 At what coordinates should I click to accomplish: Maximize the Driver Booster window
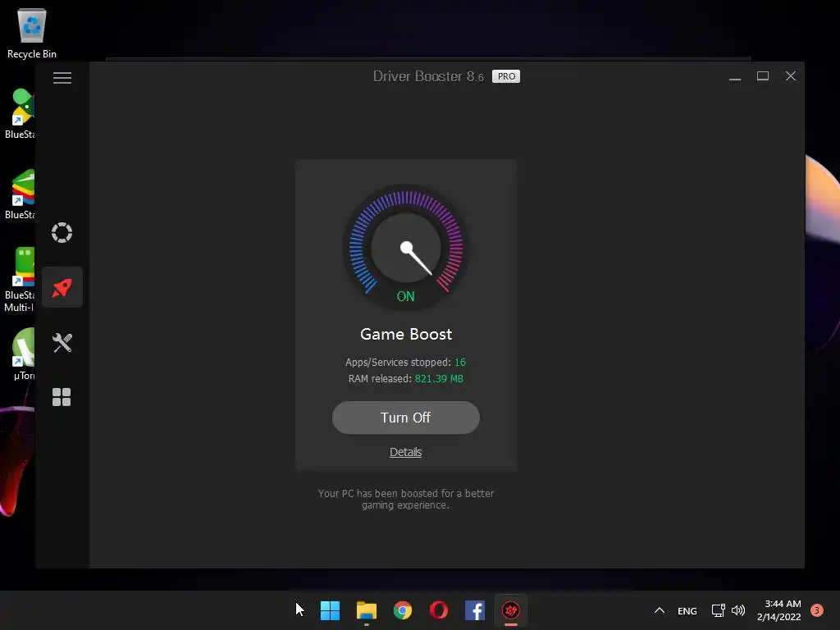pos(763,76)
